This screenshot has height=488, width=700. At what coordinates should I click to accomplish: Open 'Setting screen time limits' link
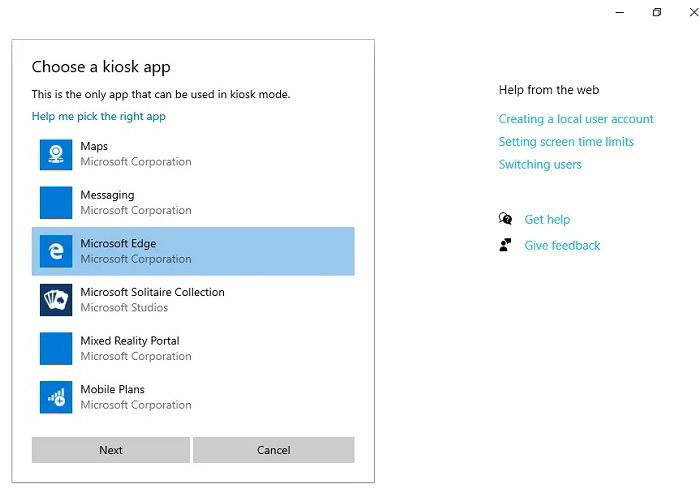pos(566,142)
